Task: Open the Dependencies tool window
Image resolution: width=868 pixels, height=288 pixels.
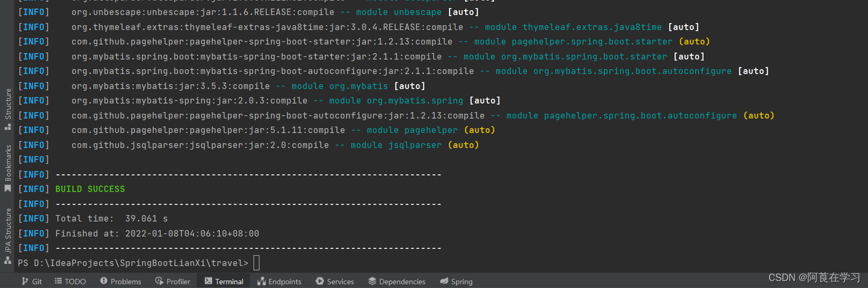Action: point(397,281)
